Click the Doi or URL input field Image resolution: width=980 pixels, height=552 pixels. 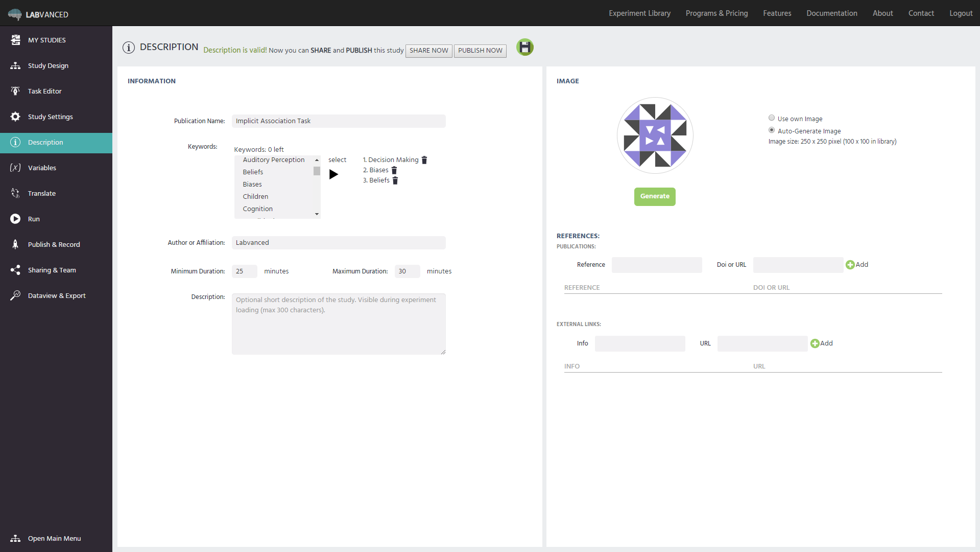coord(798,265)
